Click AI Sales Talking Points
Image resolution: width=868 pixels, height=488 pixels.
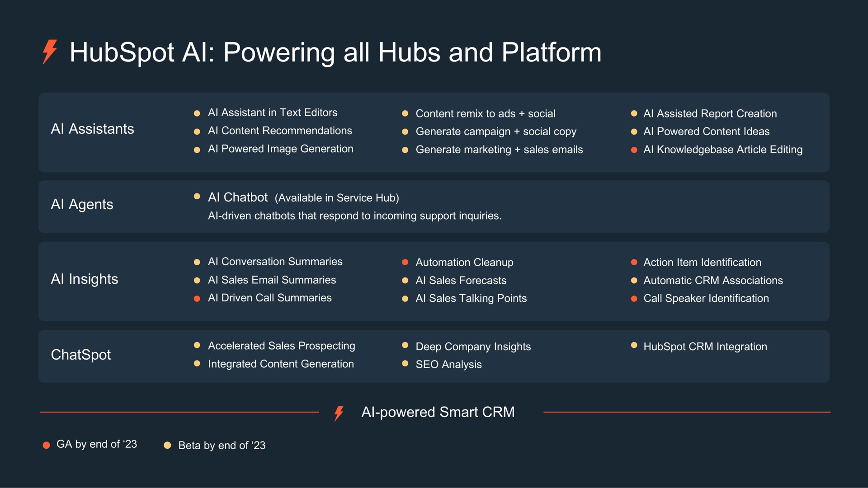point(471,299)
